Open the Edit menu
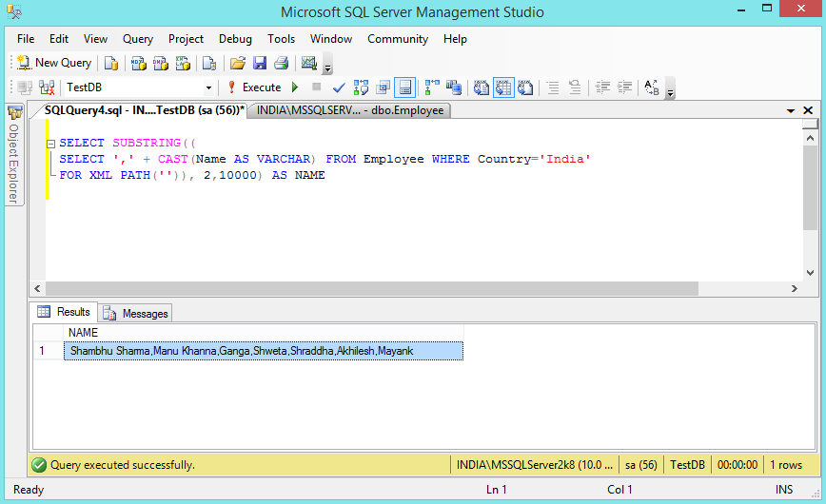This screenshot has width=826, height=504. [x=59, y=39]
